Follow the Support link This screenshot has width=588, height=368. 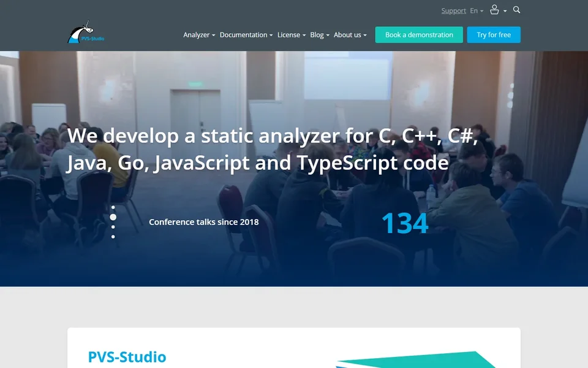tap(453, 11)
